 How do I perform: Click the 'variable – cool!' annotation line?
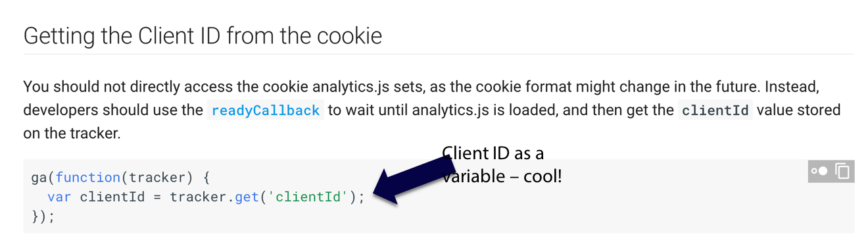pyautogui.click(x=502, y=176)
